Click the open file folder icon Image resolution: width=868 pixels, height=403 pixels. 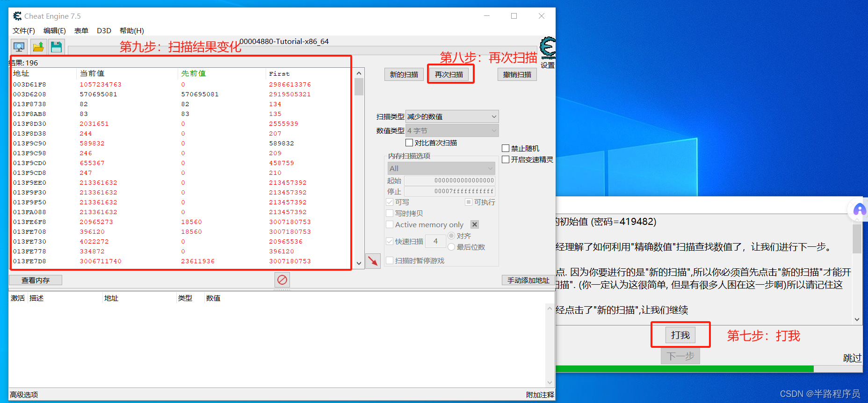coord(38,47)
